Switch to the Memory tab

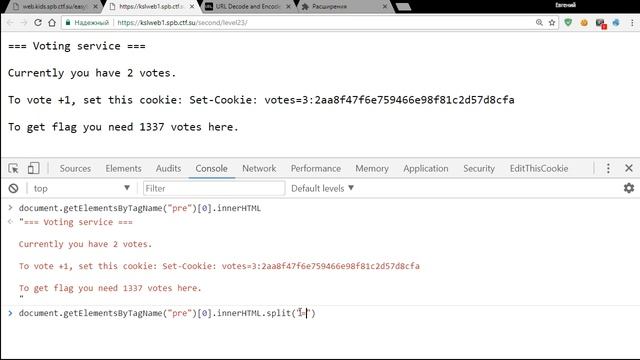coord(372,168)
